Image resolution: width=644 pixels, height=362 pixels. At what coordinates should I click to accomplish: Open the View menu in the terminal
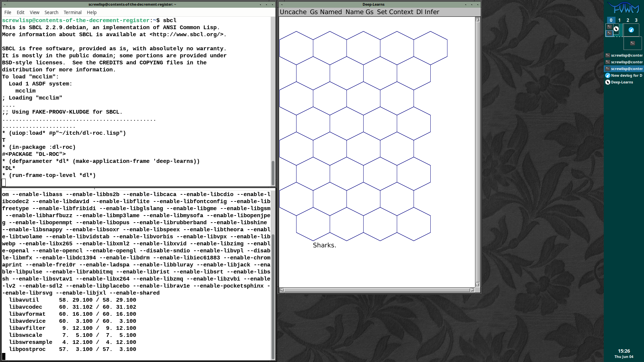click(35, 12)
